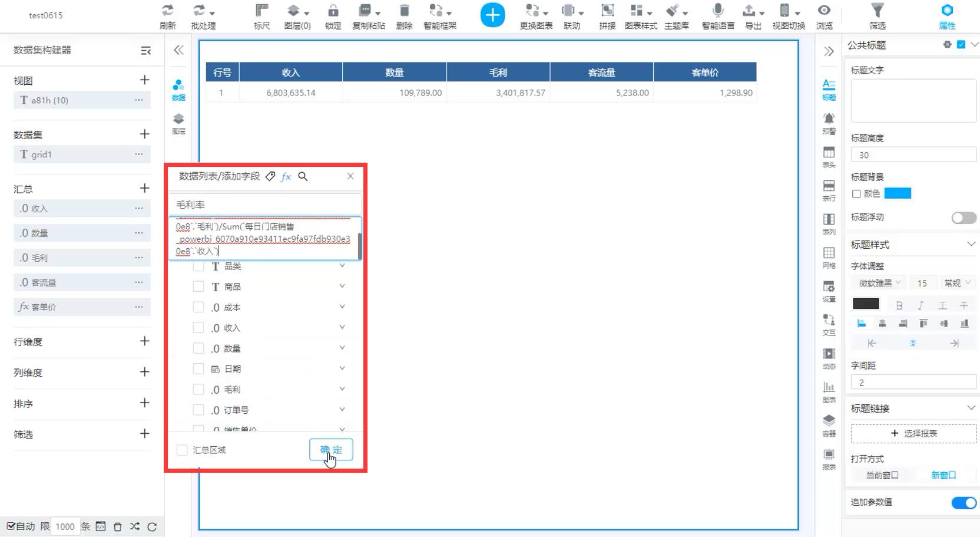Collapse the 标题样式 section
Image resolution: width=980 pixels, height=537 pixels.
971,244
